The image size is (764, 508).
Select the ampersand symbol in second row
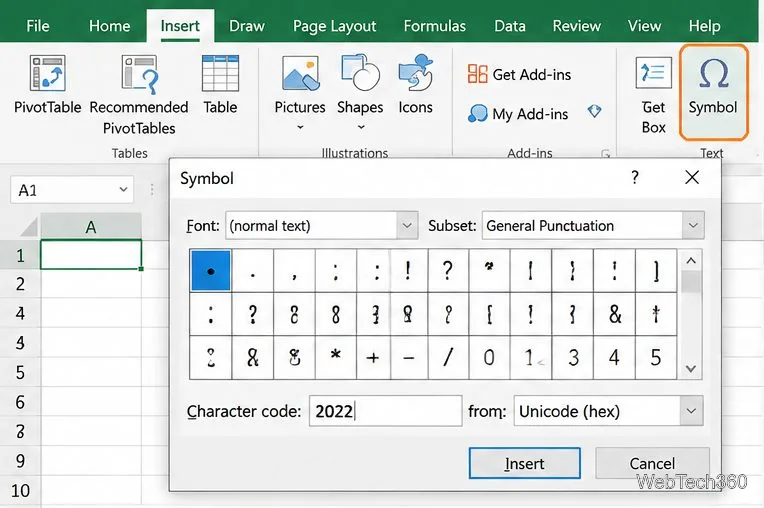[x=614, y=314]
